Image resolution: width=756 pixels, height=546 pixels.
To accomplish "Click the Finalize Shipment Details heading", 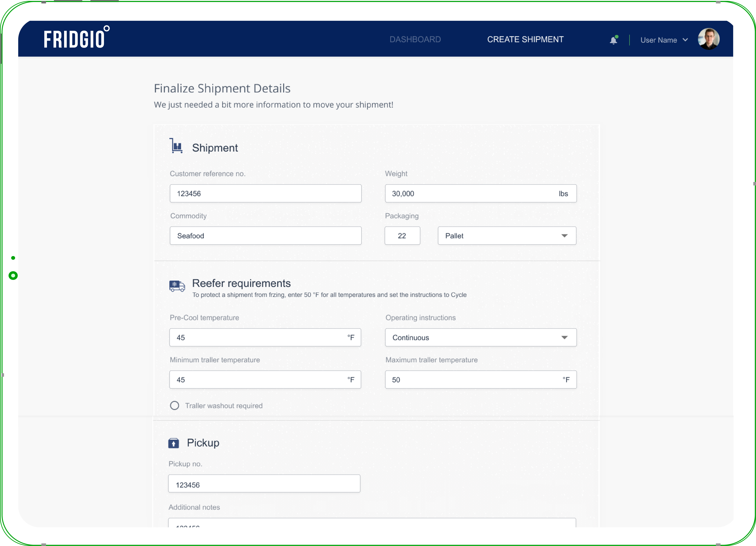I will pyautogui.click(x=222, y=88).
